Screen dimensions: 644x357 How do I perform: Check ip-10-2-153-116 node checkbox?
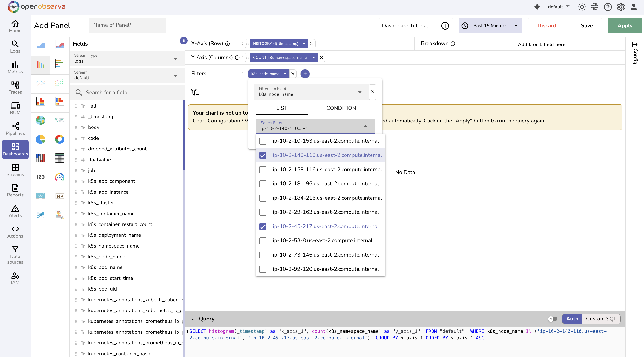coord(263,169)
